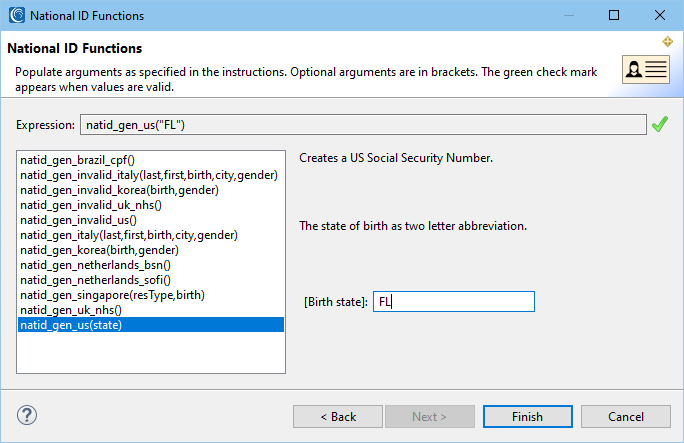
Task: Click the Expression text field
Action: (363, 125)
